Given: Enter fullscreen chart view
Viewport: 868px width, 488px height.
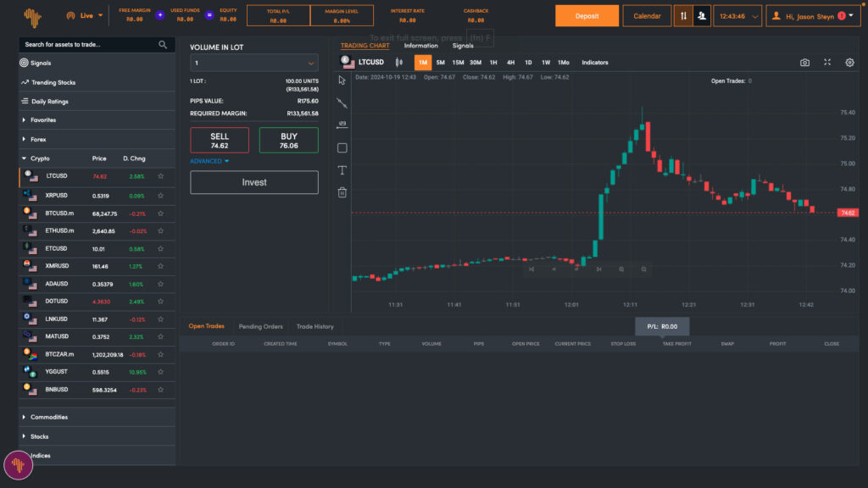Looking at the screenshot, I should click(x=826, y=61).
